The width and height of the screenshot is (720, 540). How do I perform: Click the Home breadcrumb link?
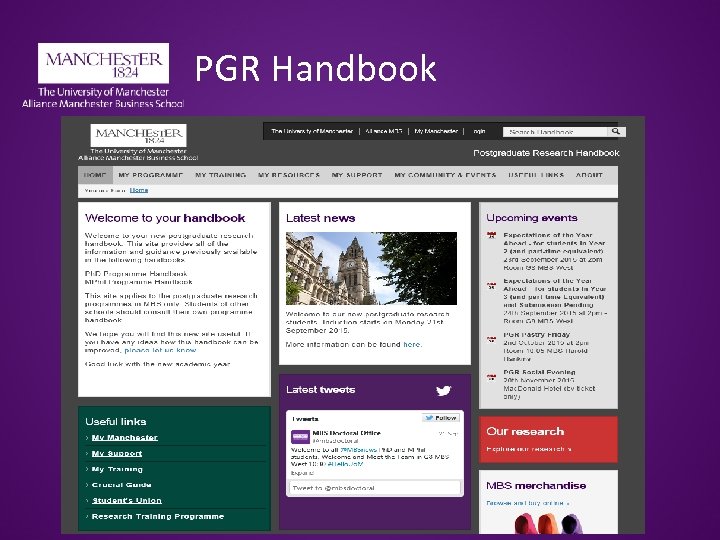(x=139, y=190)
